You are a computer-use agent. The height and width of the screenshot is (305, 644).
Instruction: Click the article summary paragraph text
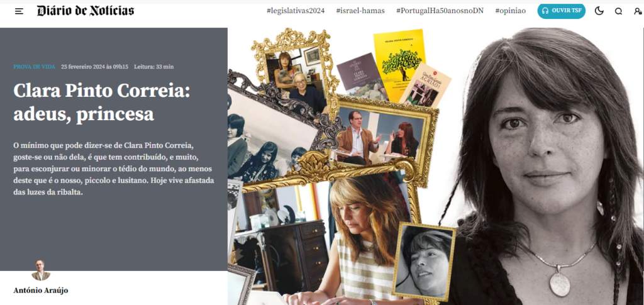114,169
